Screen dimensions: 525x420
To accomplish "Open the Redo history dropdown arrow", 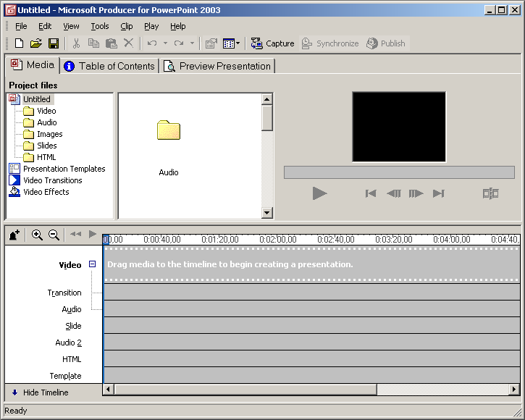I will (x=192, y=43).
